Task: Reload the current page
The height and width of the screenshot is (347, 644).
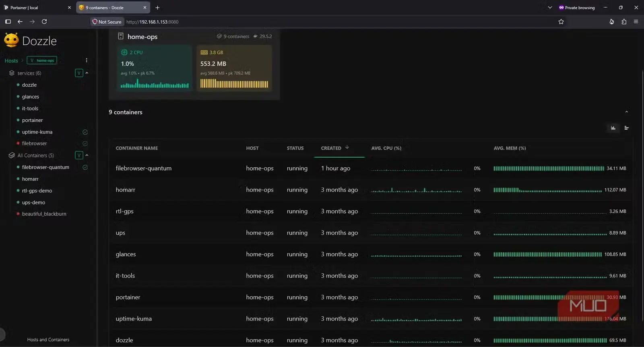Action: (44, 22)
